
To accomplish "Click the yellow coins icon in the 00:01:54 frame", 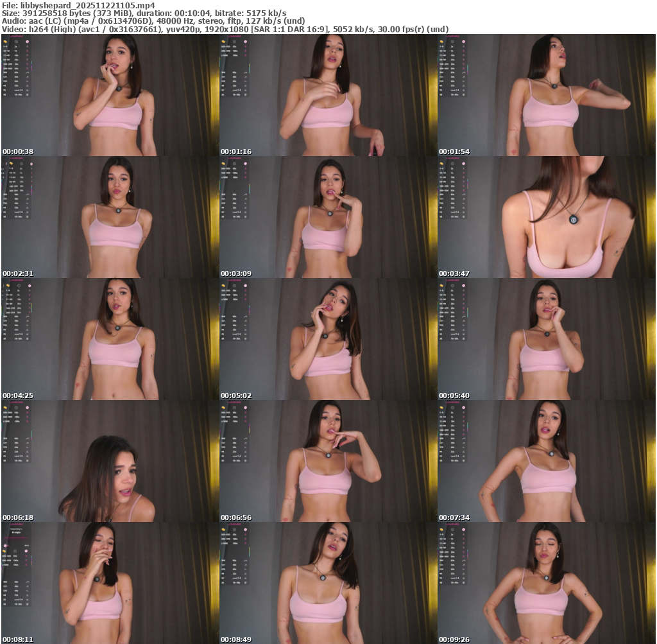I will pyautogui.click(x=442, y=40).
